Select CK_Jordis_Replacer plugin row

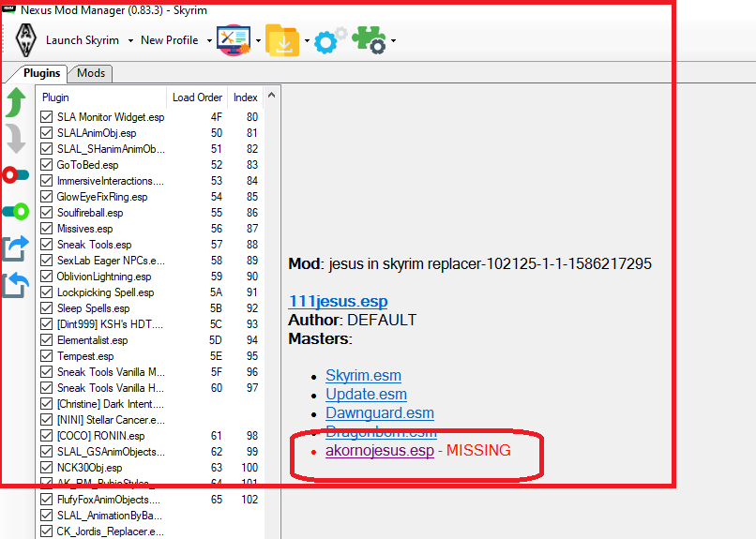coord(150,532)
